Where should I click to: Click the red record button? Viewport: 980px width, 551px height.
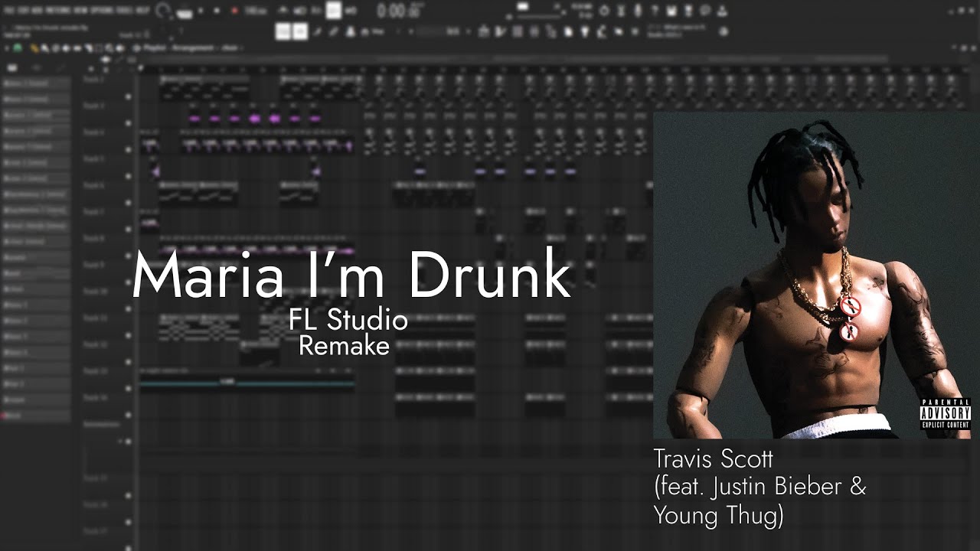[235, 11]
